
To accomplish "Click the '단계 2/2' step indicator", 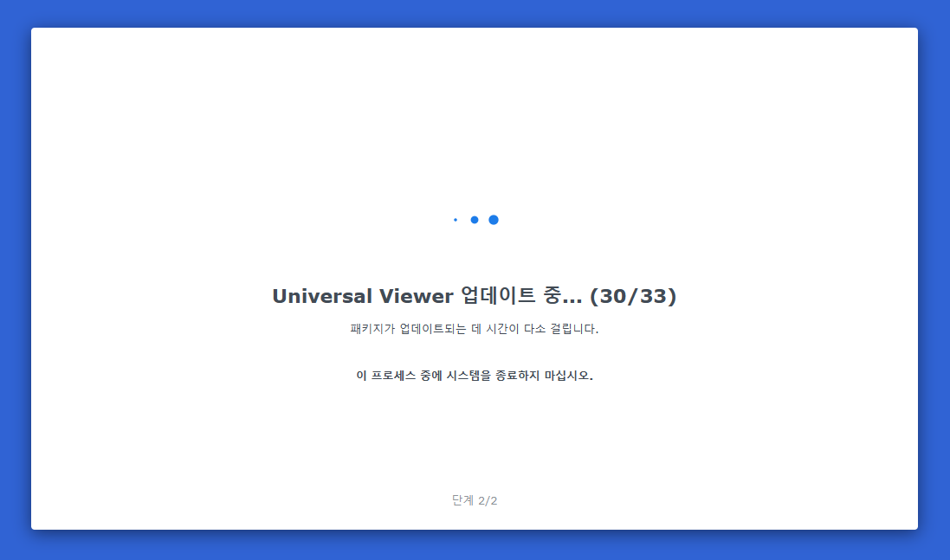I will pyautogui.click(x=475, y=500).
